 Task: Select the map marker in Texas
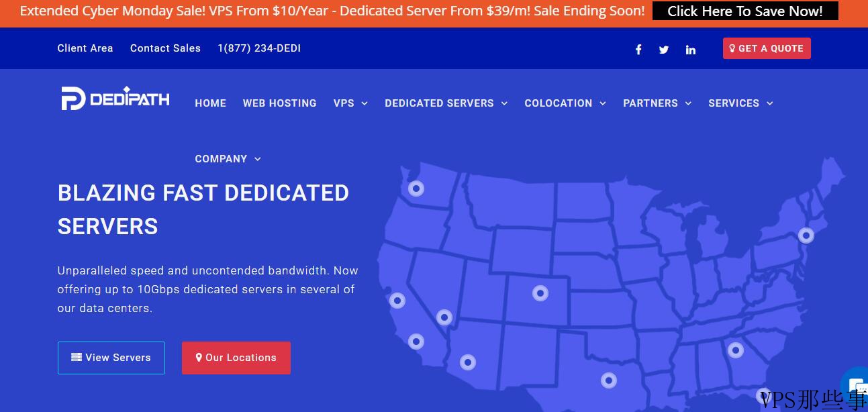[x=609, y=380]
